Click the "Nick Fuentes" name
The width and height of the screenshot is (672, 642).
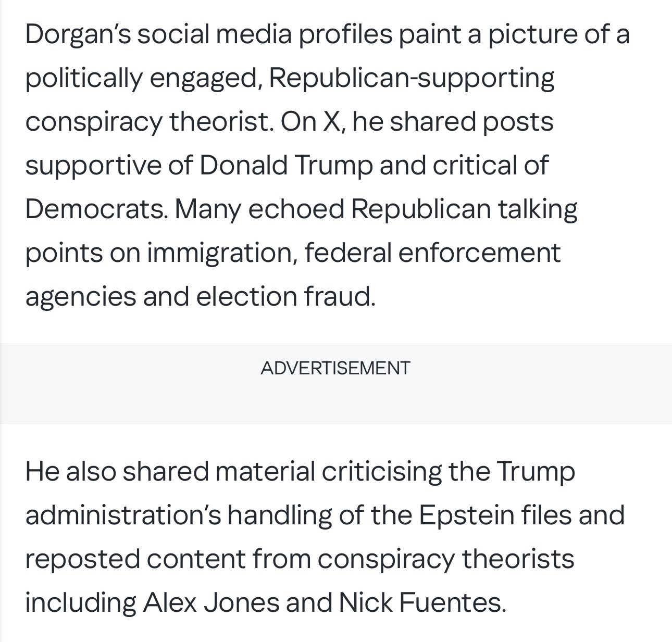coord(422,602)
